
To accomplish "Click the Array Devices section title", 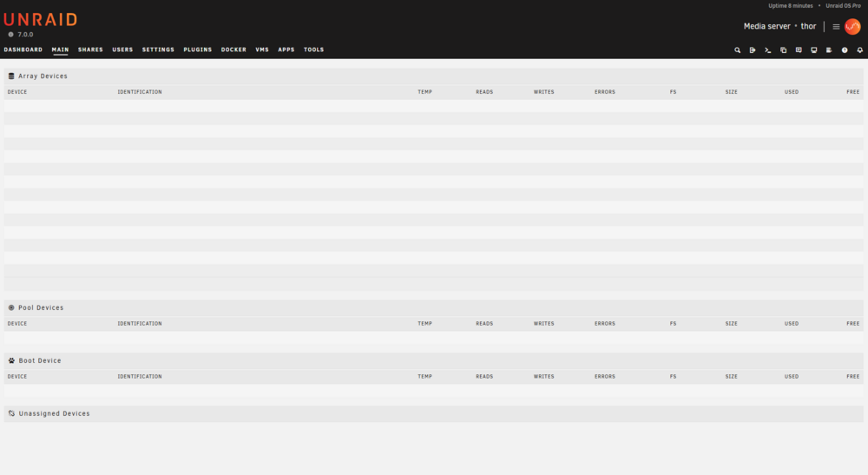I will tap(43, 76).
